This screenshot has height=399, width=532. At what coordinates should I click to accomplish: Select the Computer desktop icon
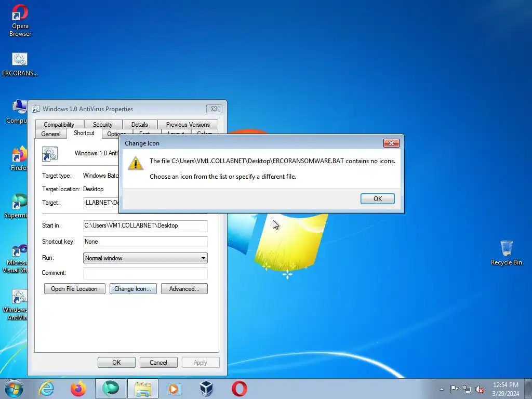click(x=16, y=112)
